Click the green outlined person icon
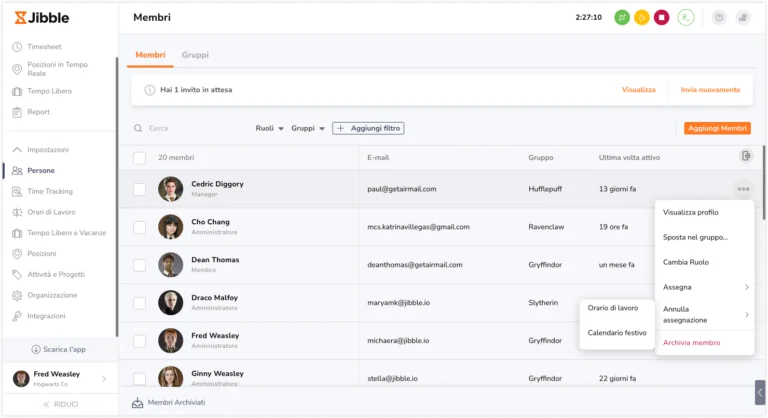Viewport: 768px width, 418px height. 686,18
